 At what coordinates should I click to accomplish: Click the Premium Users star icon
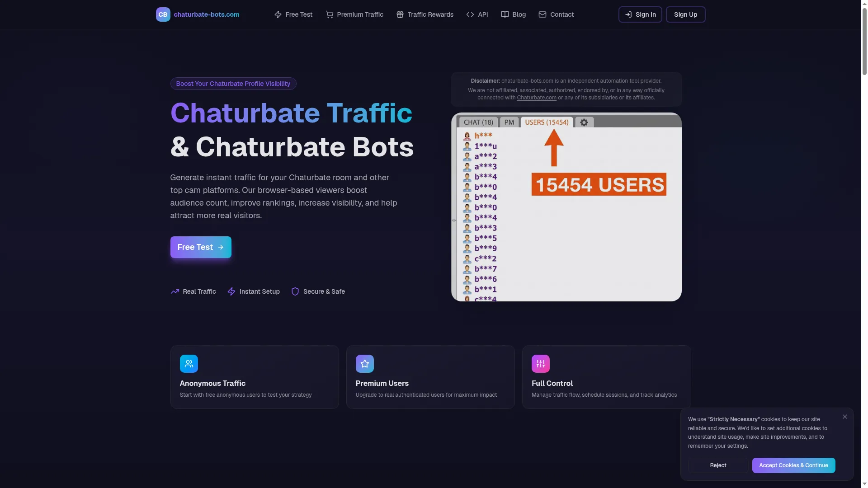[x=365, y=364]
